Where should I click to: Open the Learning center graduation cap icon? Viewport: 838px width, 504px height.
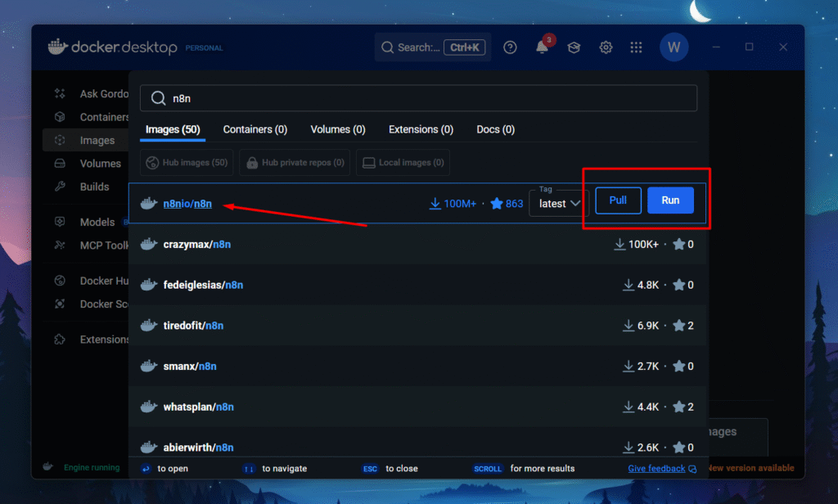574,47
